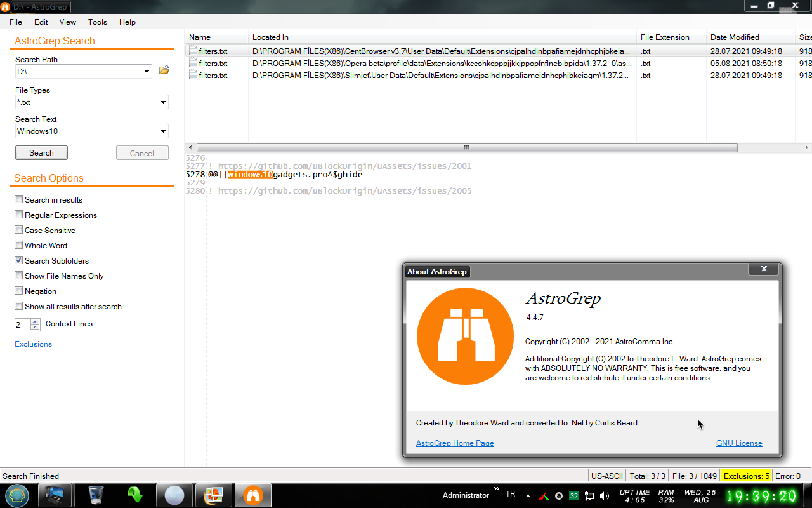The height and width of the screenshot is (508, 812).
Task: Open the volume speaker tray icon
Action: pos(605,496)
